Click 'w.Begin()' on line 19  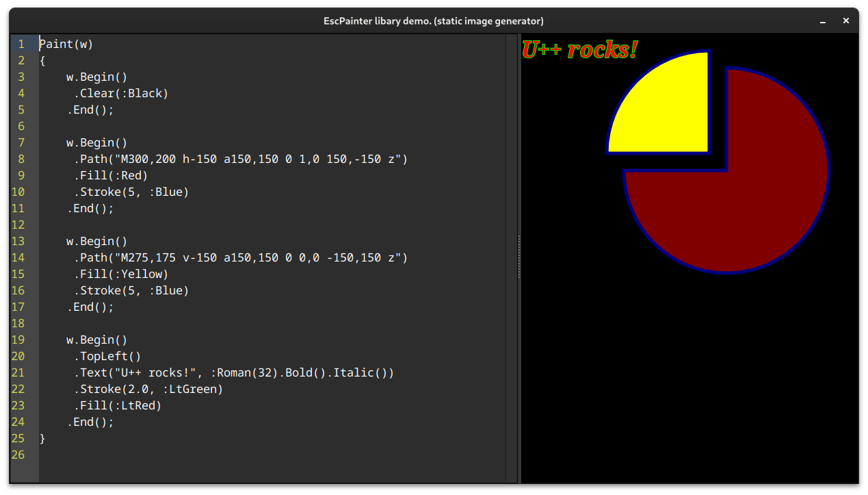[x=97, y=340]
